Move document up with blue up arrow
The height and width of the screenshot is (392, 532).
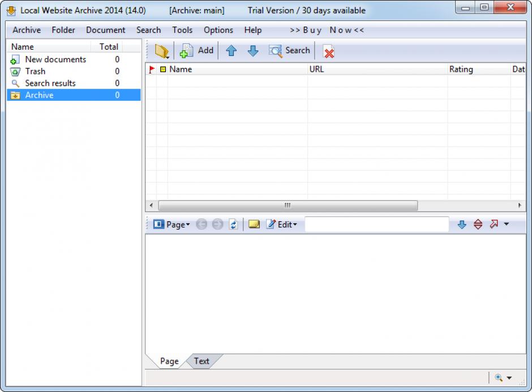(x=231, y=51)
